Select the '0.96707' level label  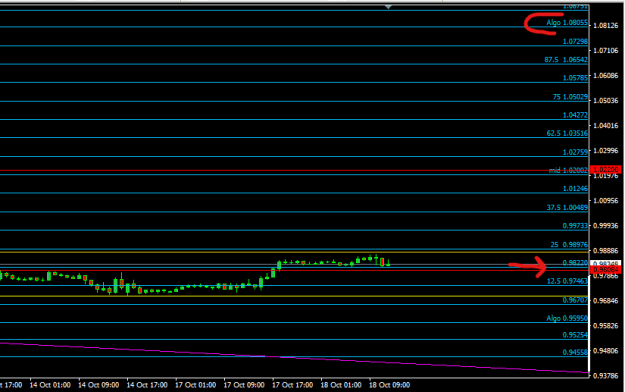[x=575, y=300]
